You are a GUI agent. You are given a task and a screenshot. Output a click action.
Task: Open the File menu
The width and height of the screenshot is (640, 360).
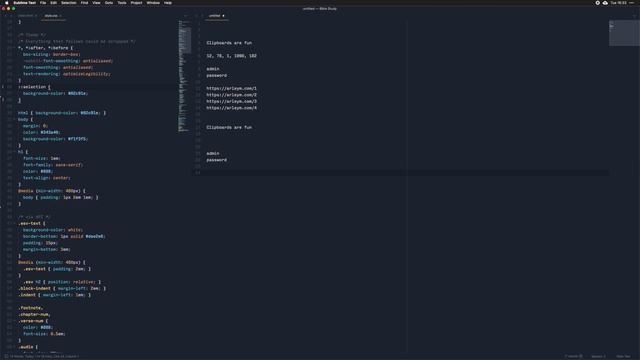pos(43,2)
